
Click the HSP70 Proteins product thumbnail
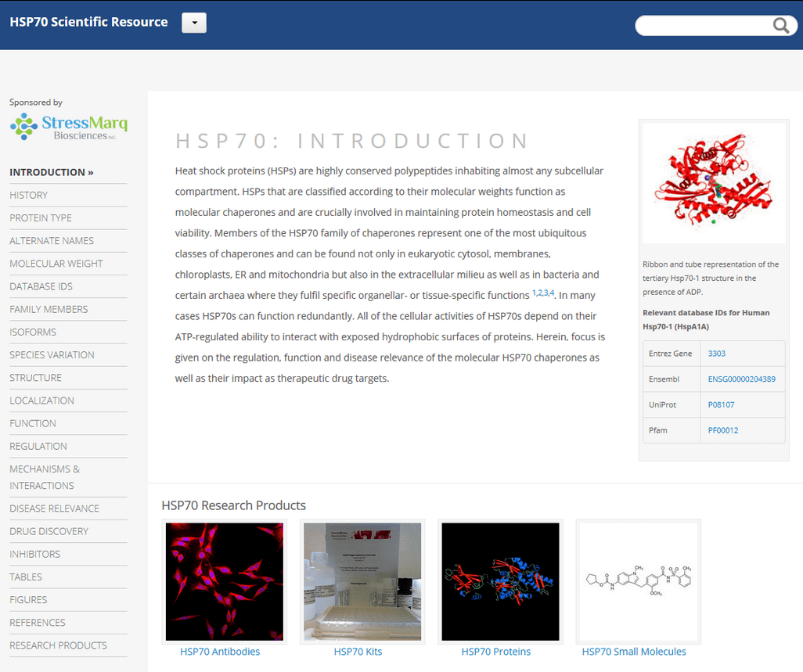tap(500, 581)
